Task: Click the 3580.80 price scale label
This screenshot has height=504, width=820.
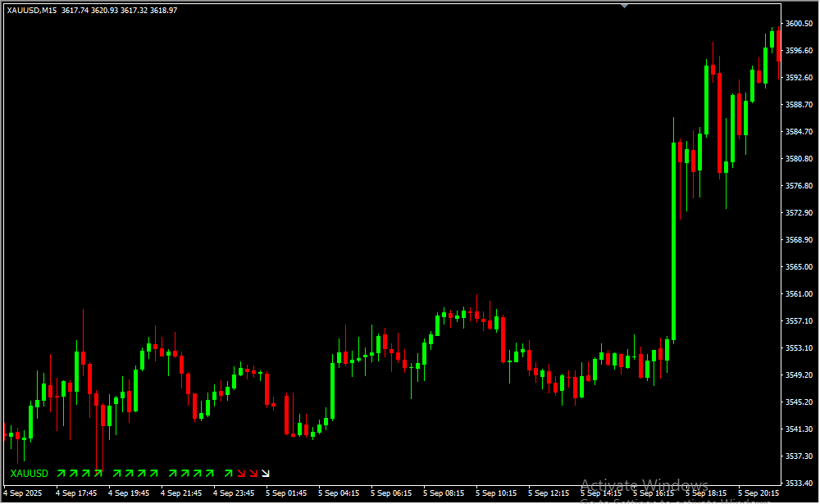Action: point(799,159)
